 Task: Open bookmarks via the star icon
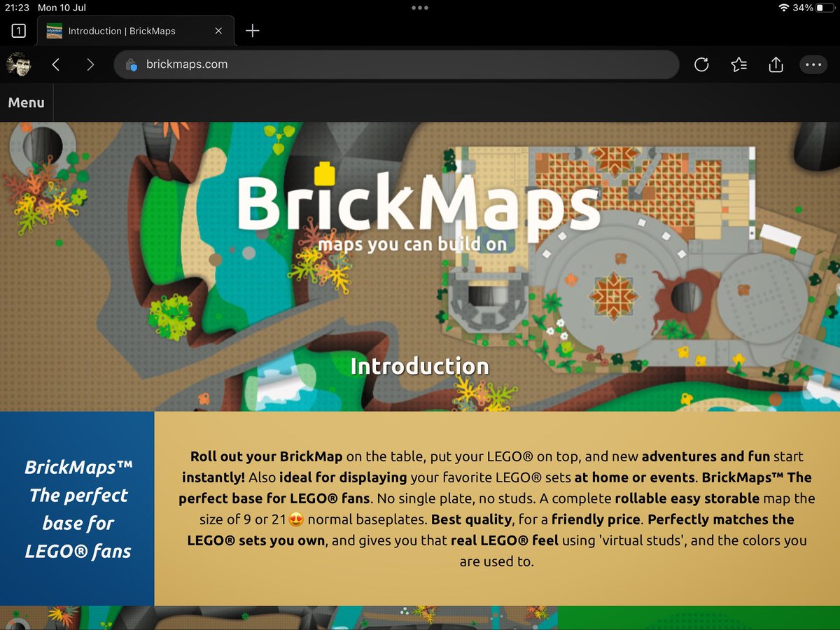[x=738, y=64]
